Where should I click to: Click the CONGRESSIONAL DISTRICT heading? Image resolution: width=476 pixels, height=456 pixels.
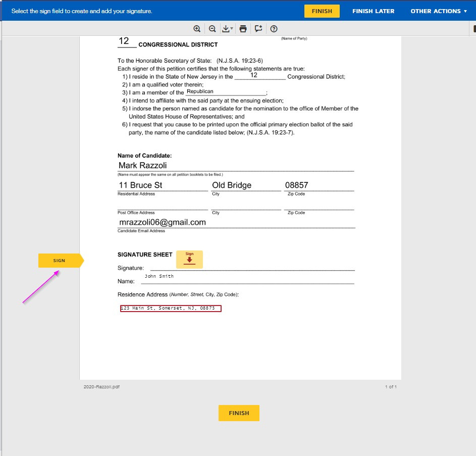pos(178,44)
